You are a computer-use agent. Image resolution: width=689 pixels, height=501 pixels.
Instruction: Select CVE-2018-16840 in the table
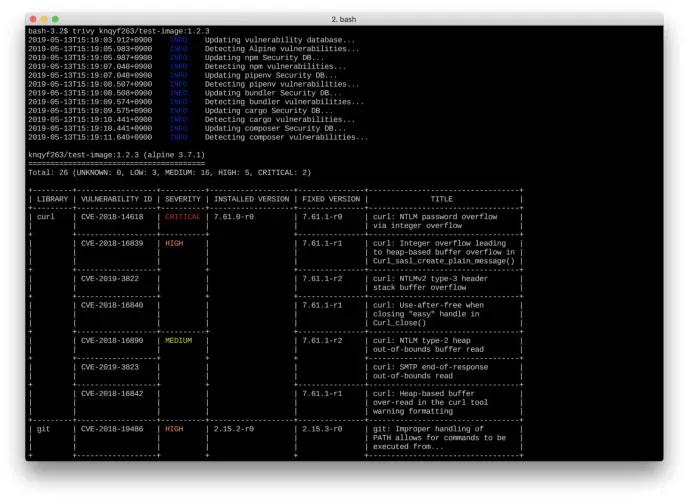pyautogui.click(x=112, y=305)
